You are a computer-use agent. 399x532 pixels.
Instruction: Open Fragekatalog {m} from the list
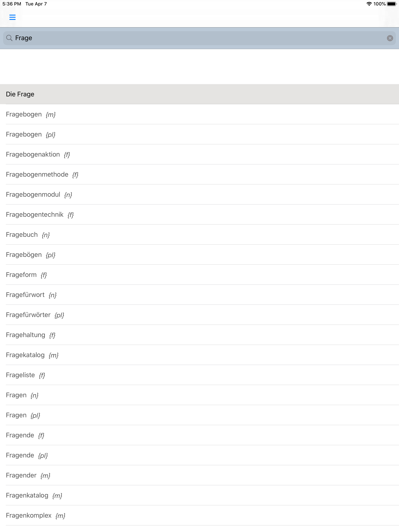[x=32, y=355]
